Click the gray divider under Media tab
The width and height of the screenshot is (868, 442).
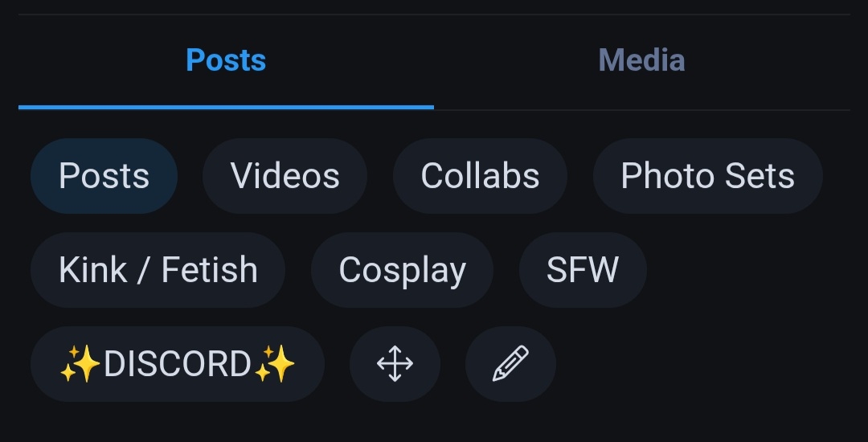coord(641,109)
